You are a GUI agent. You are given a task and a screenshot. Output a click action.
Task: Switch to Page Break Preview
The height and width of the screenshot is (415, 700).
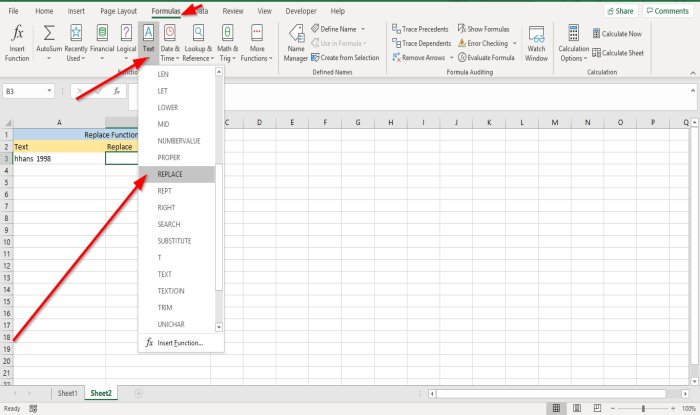tap(597, 408)
